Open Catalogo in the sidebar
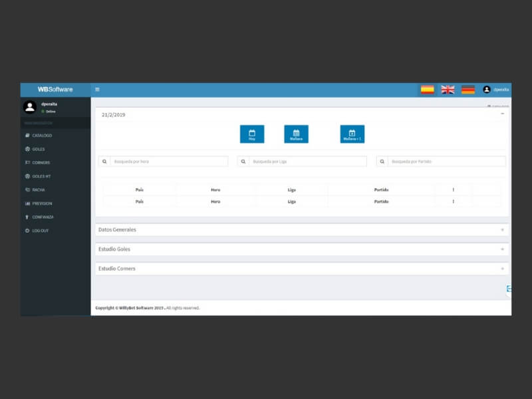Screen dimensions: 532x399 41,136
